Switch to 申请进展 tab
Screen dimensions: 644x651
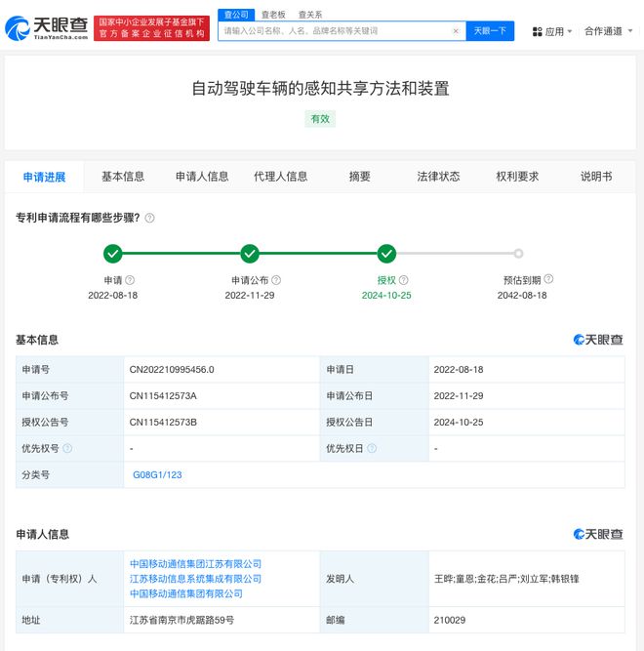[45, 177]
